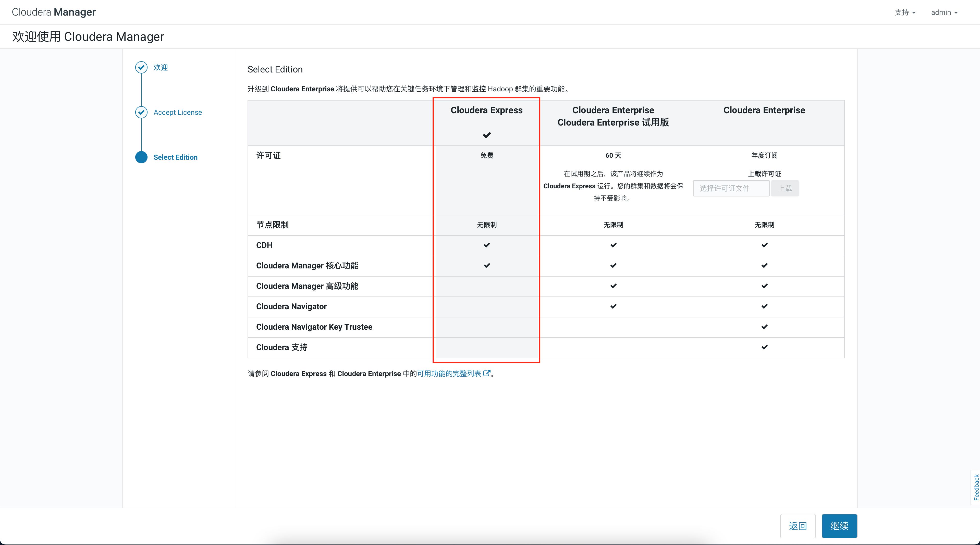
Task: Select the Cloudera Express edition column
Action: pos(487,110)
